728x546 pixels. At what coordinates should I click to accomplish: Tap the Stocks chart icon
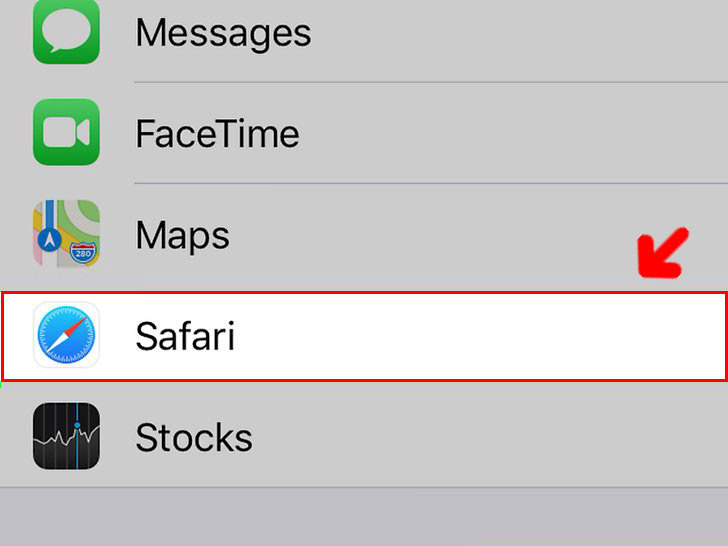(x=66, y=436)
